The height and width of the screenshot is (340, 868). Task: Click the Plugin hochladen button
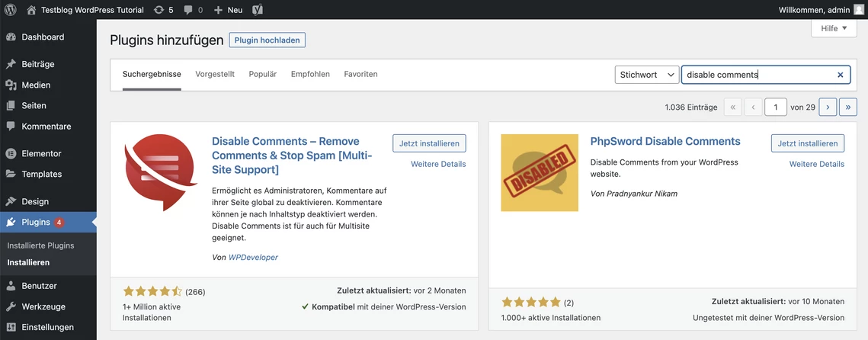(267, 40)
